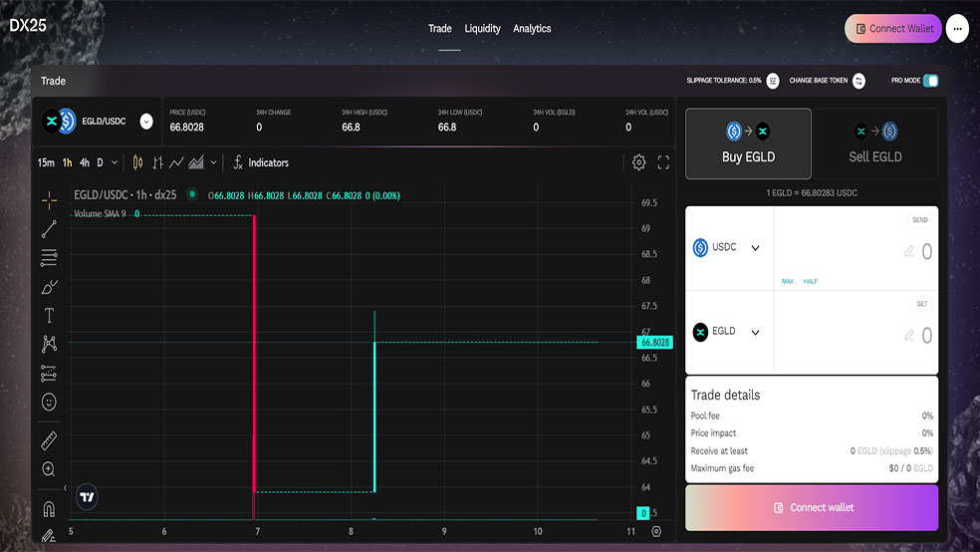
Task: Select the crosshair cursor tool
Action: (50, 200)
